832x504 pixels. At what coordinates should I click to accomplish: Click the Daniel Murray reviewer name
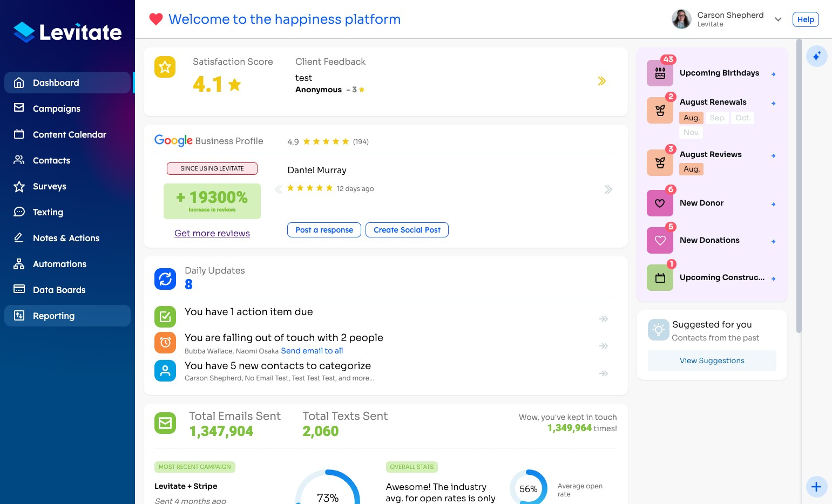317,170
